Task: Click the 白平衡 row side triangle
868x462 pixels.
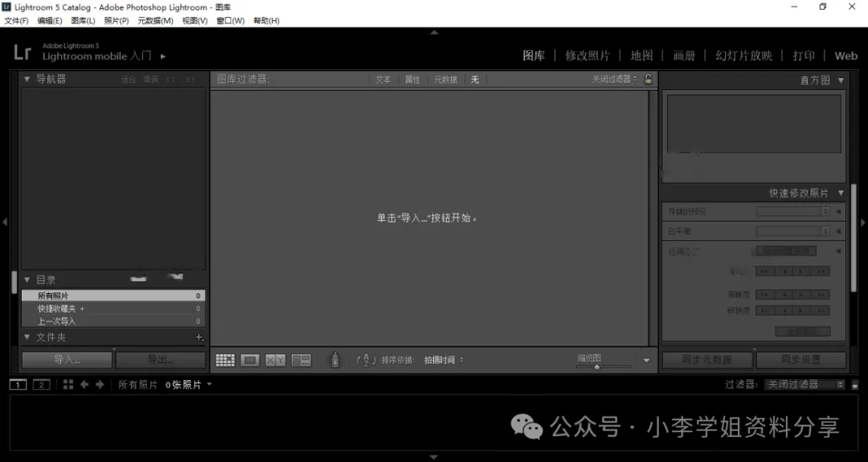Action: coord(838,231)
